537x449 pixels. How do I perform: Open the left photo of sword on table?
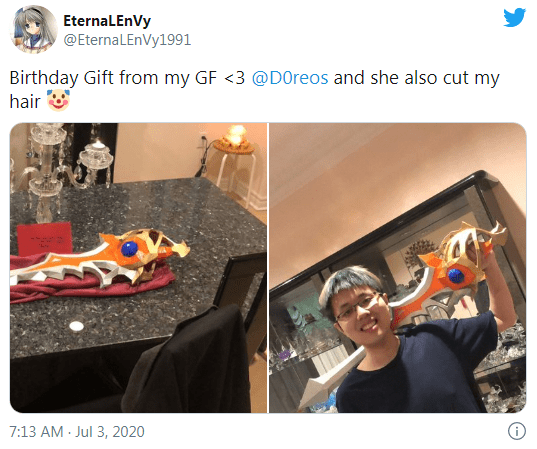[138, 268]
